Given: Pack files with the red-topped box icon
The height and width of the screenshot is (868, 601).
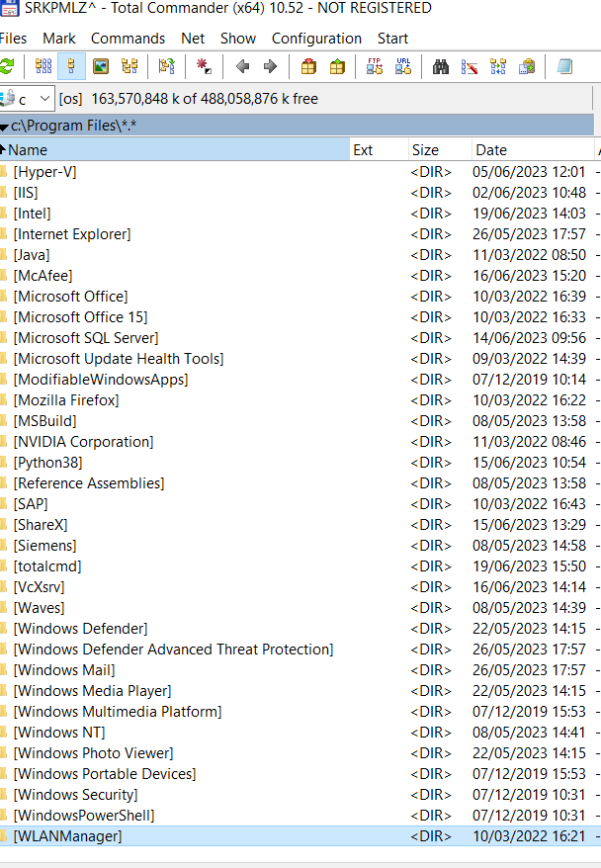Looking at the screenshot, I should click(x=308, y=66).
